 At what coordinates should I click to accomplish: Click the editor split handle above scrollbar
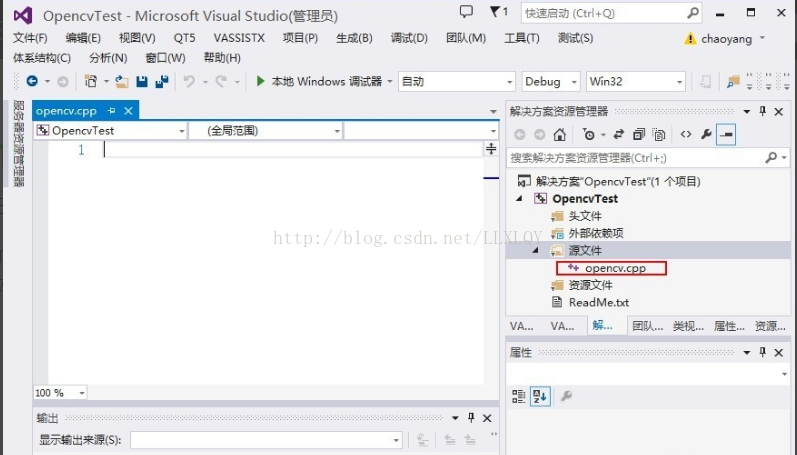point(491,148)
